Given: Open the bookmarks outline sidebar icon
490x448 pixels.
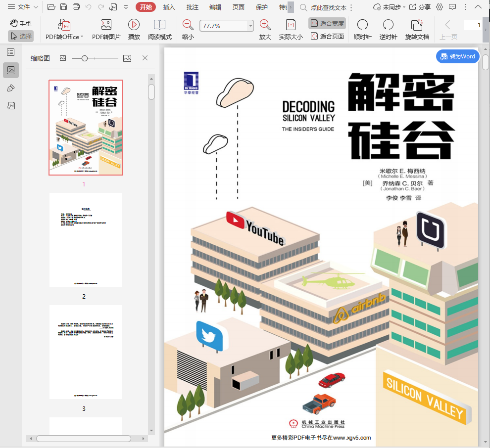Looking at the screenshot, I should click(11, 52).
